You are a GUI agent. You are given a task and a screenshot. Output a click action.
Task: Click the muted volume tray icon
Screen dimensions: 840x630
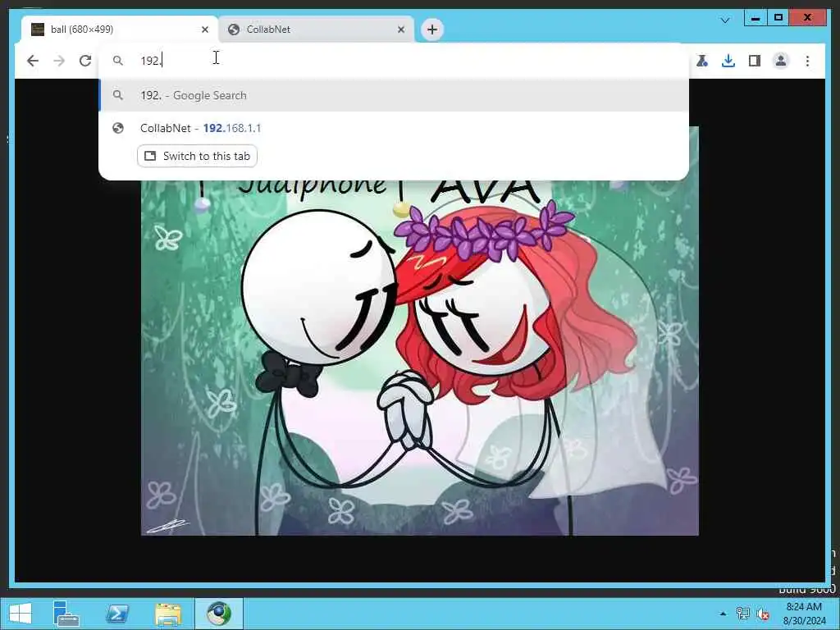click(763, 614)
